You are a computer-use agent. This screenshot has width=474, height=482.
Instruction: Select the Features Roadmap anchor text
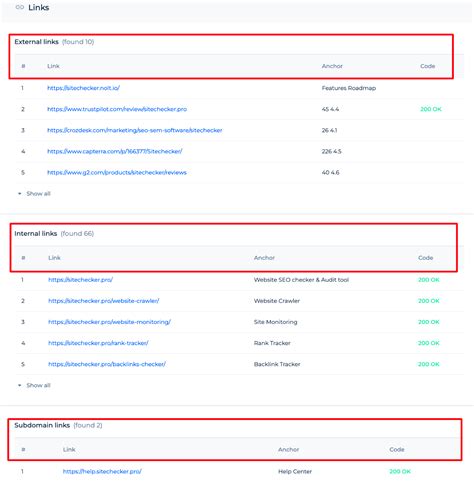pyautogui.click(x=349, y=88)
